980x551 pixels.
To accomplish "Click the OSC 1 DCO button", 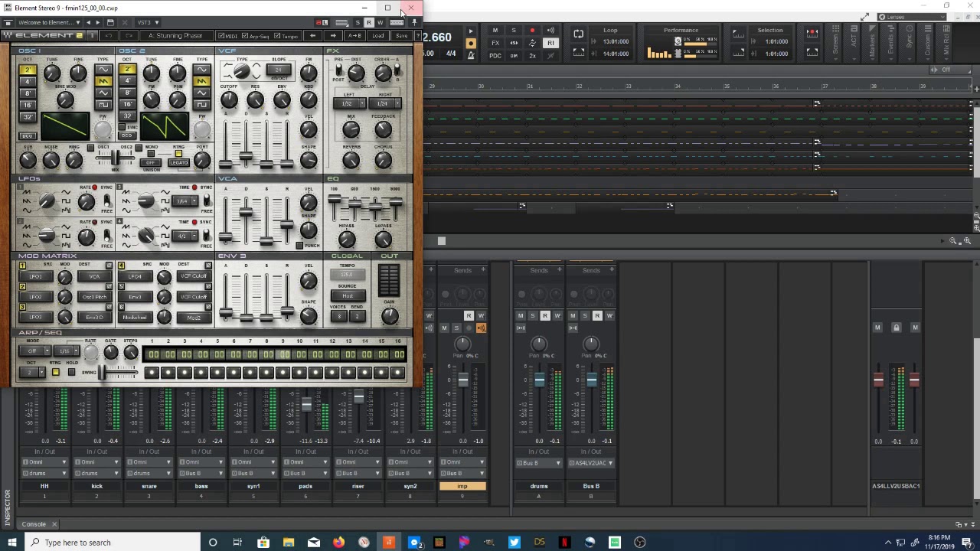I will coord(28,135).
